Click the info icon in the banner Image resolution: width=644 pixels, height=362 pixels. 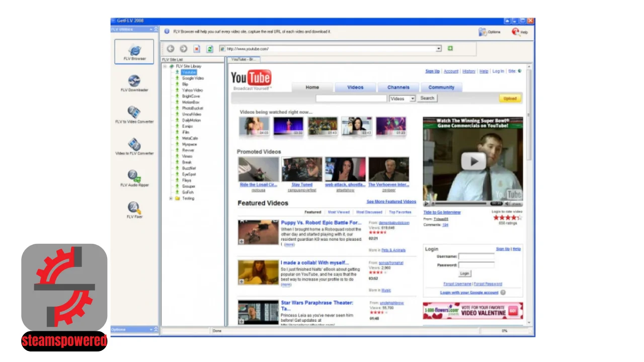click(x=167, y=31)
